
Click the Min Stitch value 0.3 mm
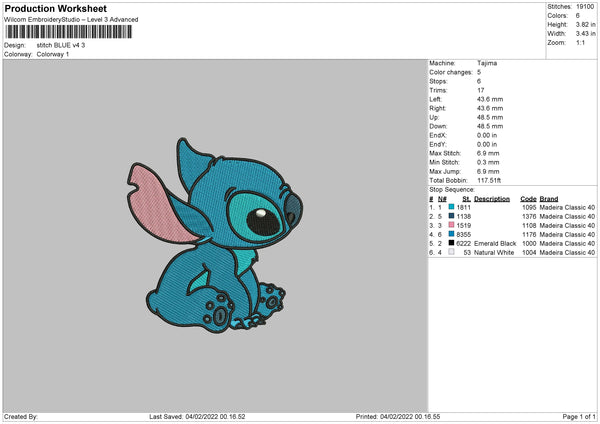tap(488, 162)
